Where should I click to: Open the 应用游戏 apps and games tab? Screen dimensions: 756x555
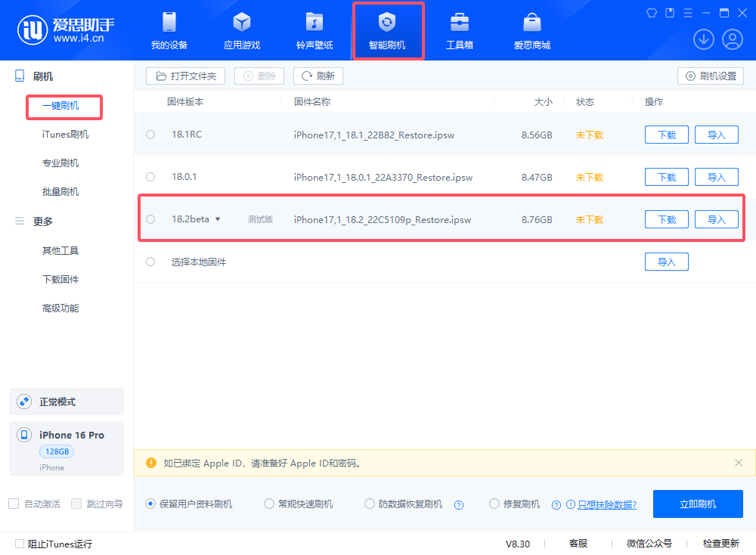click(242, 31)
